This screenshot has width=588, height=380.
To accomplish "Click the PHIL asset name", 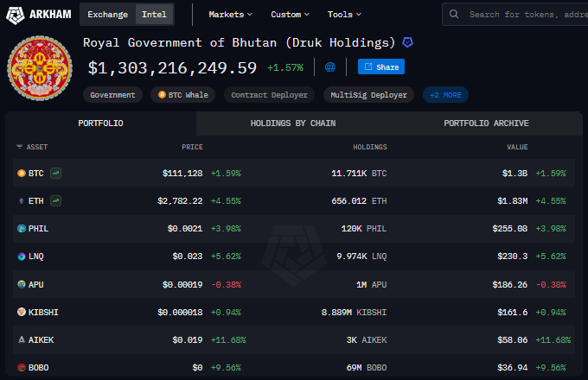I will click(x=38, y=228).
